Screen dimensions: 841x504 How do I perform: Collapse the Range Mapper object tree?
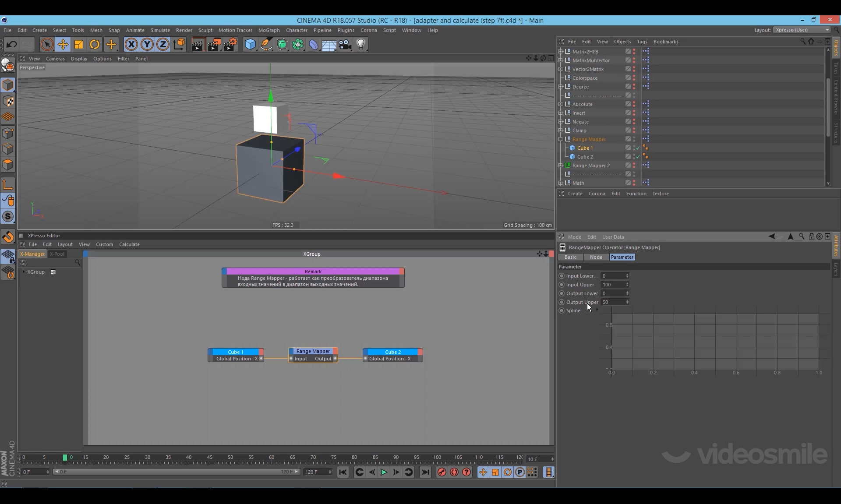pos(561,139)
